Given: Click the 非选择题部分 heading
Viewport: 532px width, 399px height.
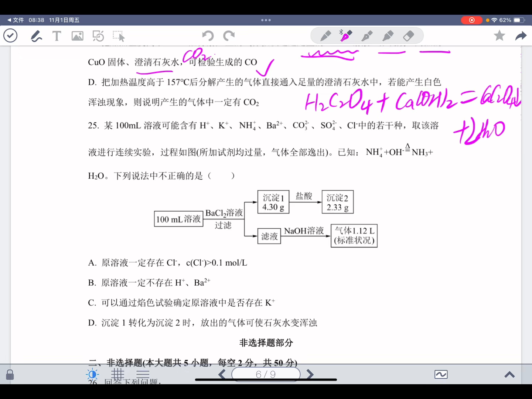Looking at the screenshot, I should click(x=266, y=343).
